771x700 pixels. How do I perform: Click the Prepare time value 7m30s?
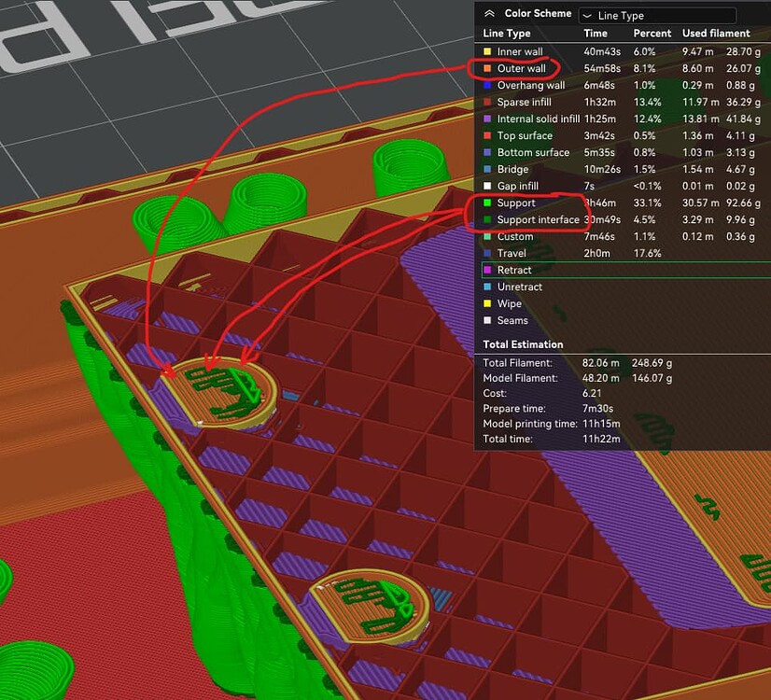(x=597, y=409)
